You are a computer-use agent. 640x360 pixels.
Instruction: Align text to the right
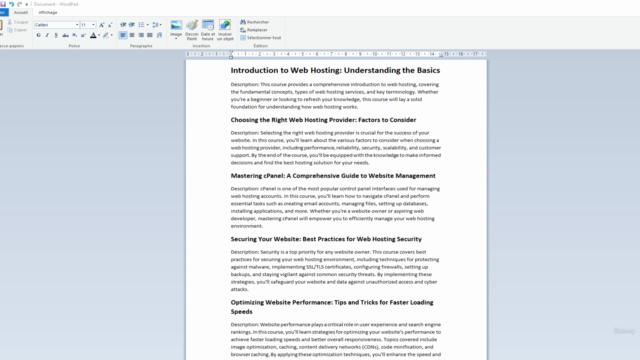point(141,36)
